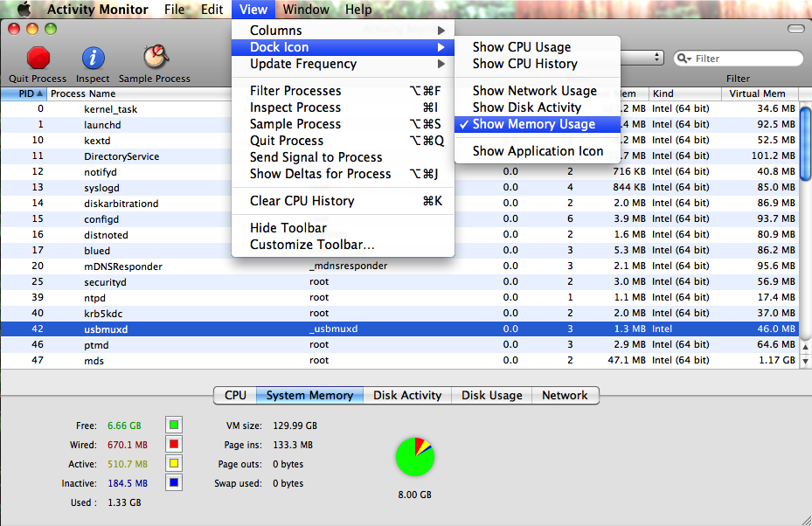The width and height of the screenshot is (812, 526).
Task: Select the mds process row
Action: coord(399,360)
